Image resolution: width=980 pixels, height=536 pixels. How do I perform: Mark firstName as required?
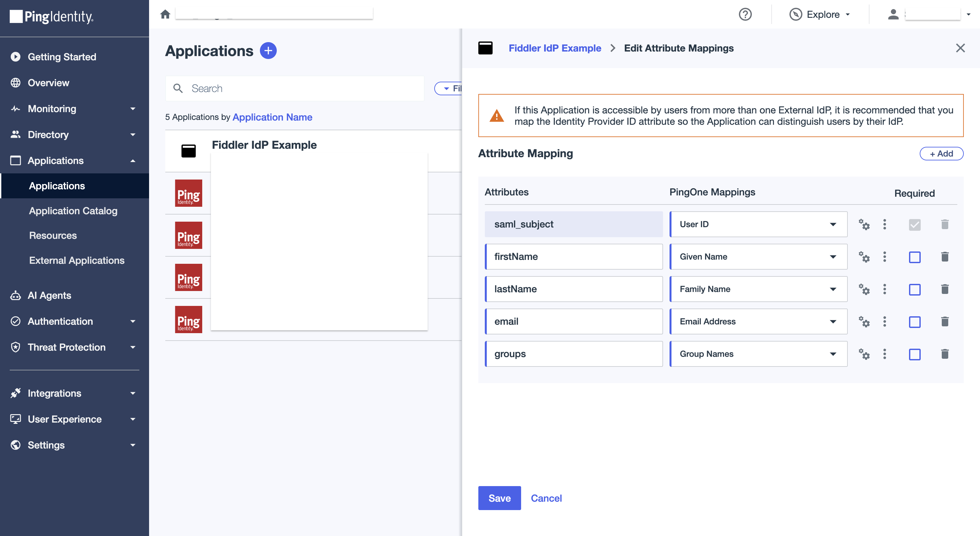[x=915, y=257]
